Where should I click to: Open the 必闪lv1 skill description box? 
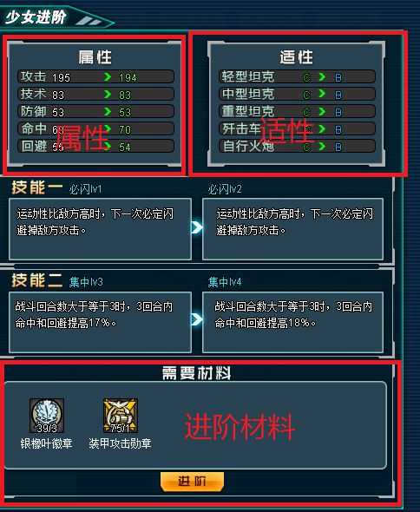tap(100, 229)
